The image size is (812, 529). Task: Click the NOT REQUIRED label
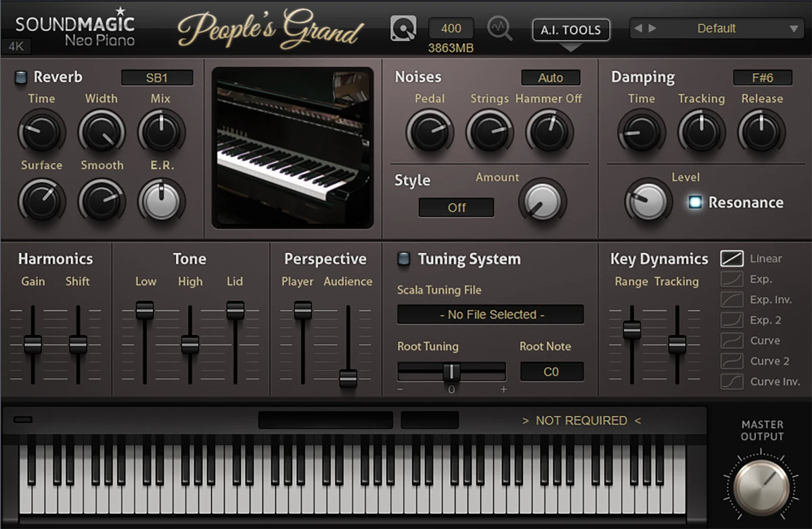pyautogui.click(x=581, y=421)
